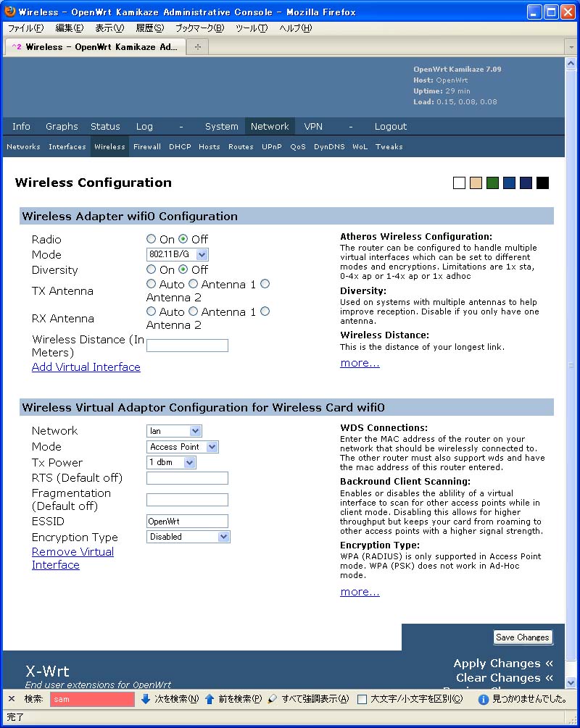Viewport: 580px width, 728px height.
Task: Open the Encryption Type dropdown
Action: click(x=188, y=537)
